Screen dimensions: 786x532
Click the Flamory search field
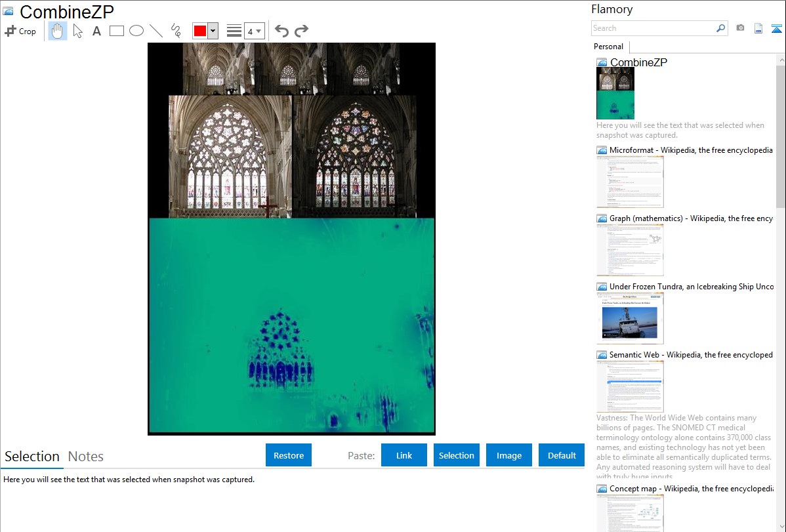pyautogui.click(x=653, y=28)
